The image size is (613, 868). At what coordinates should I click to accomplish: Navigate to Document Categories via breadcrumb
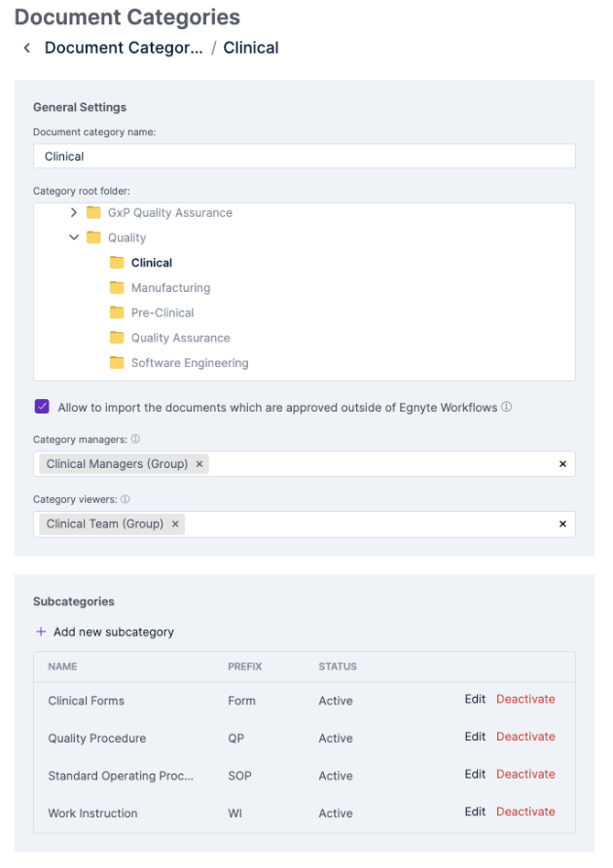[124, 47]
